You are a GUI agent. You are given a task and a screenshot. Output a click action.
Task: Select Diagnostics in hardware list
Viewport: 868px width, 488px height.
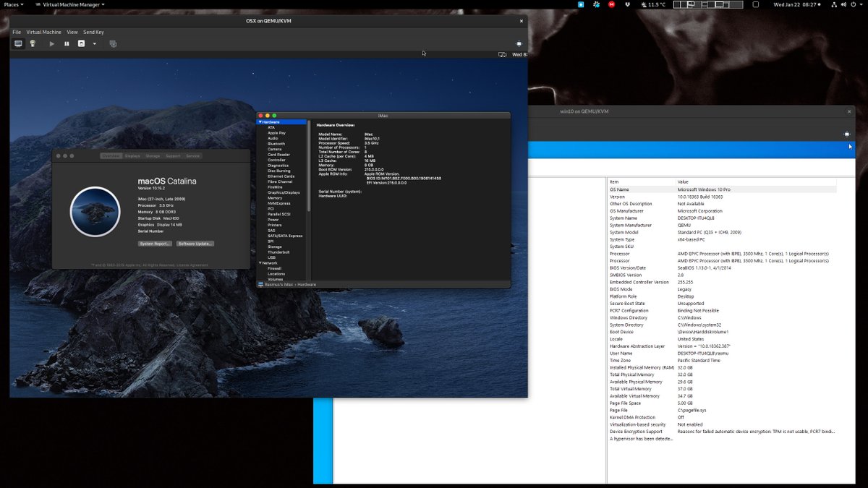pos(278,166)
